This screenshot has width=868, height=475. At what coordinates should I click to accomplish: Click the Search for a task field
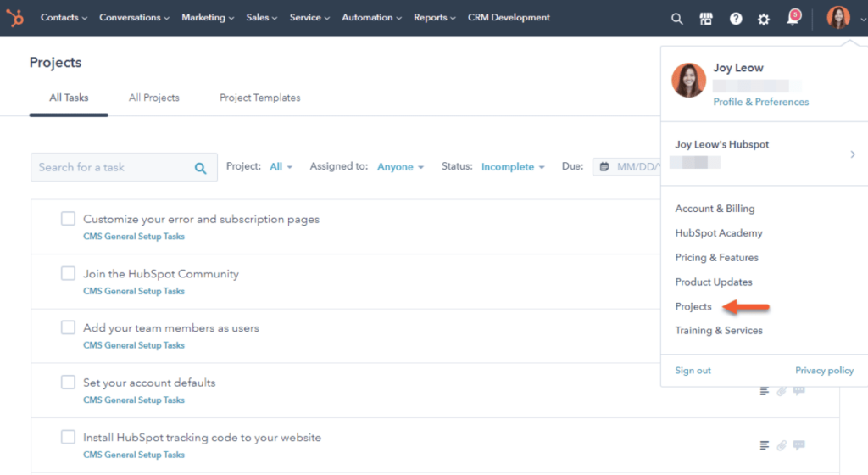[124, 167]
